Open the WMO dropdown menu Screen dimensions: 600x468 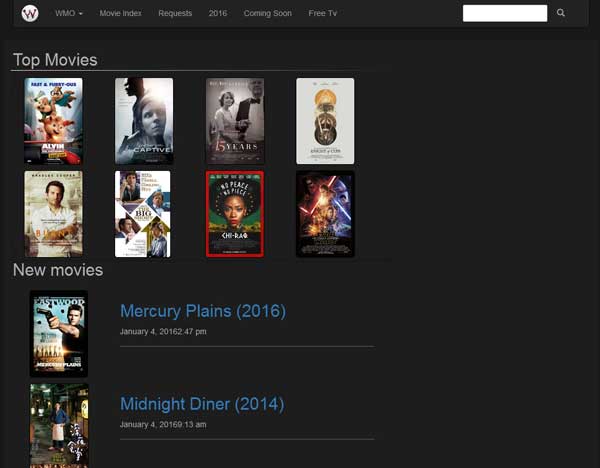pyautogui.click(x=69, y=13)
